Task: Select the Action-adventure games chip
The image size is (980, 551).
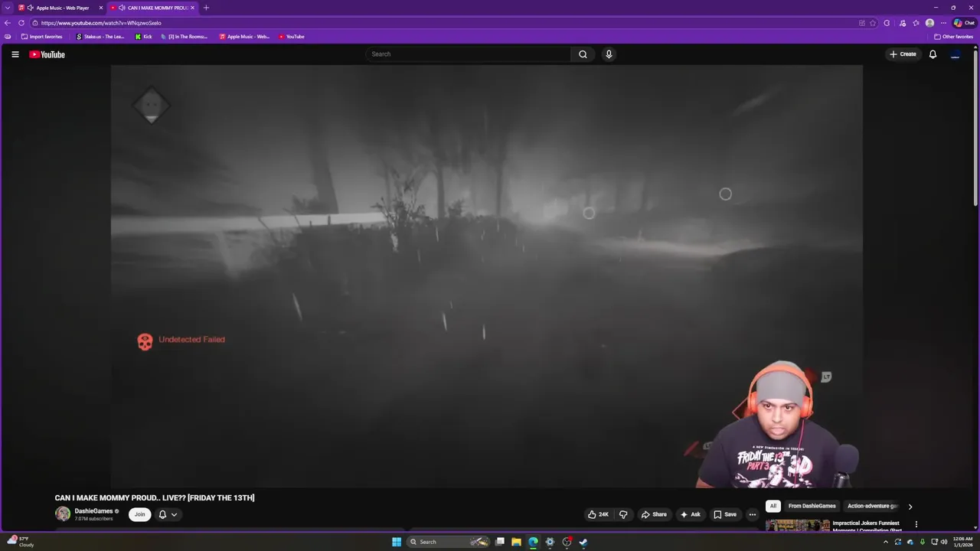Action: point(872,506)
